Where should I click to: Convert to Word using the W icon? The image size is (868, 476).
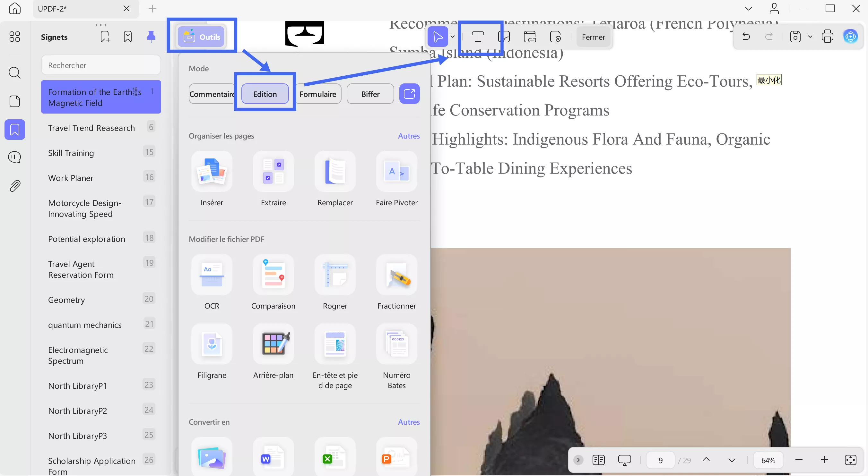273,457
